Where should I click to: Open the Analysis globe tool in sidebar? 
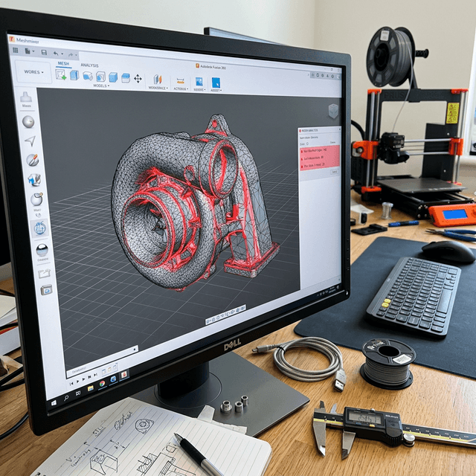click(39, 228)
